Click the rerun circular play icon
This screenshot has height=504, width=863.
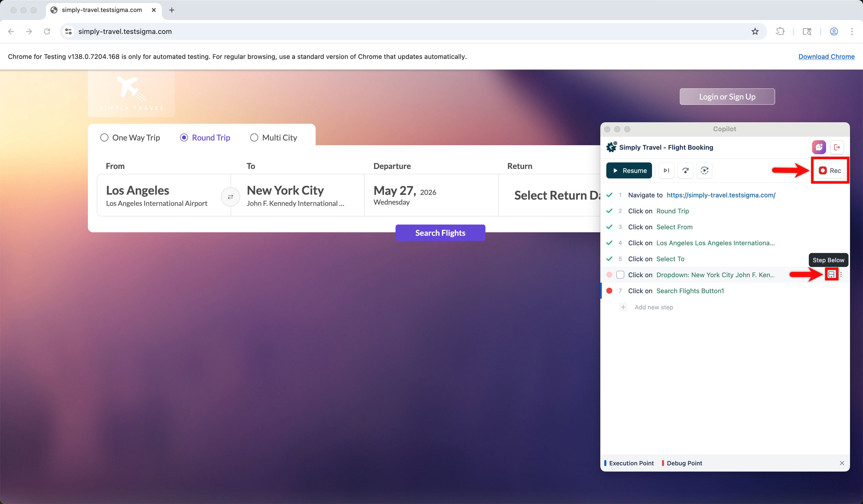(704, 170)
